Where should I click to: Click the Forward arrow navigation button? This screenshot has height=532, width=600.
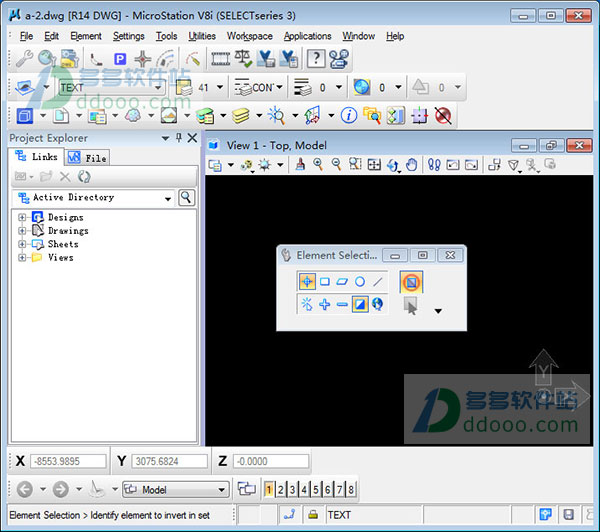coord(60,490)
